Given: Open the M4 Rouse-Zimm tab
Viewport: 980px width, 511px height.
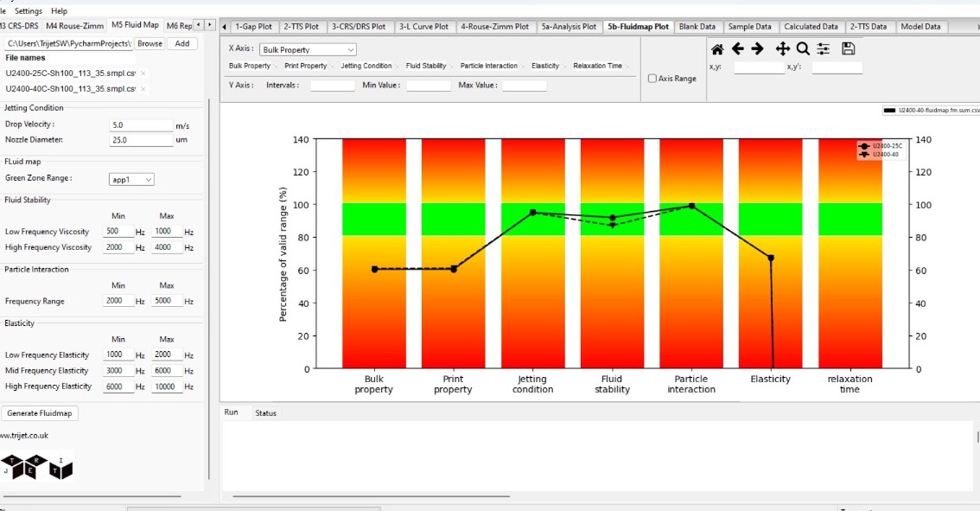Looking at the screenshot, I should click(74, 26).
